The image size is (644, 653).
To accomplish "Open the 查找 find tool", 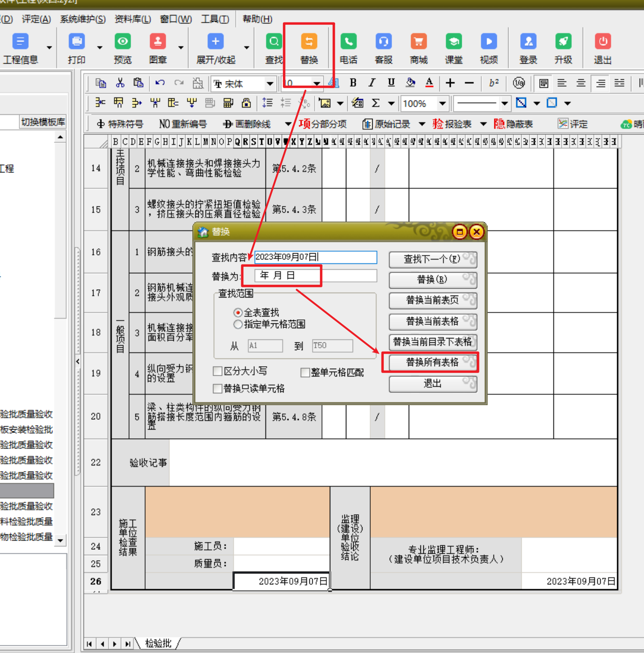I will pyautogui.click(x=274, y=49).
